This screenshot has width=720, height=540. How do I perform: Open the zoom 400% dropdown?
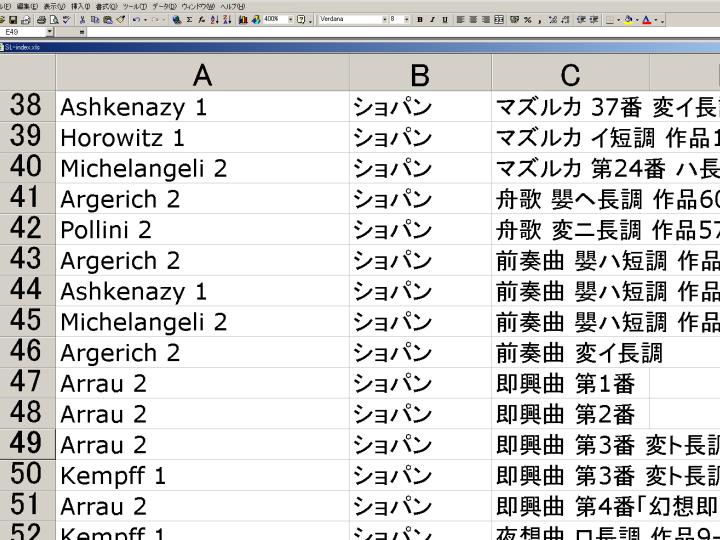tap(290, 19)
